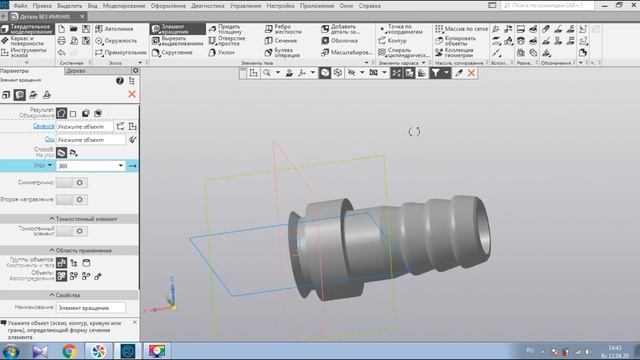This screenshot has height=360, width=640.
Task: Select Твердотельное моделирование toolset
Action: pos(27,29)
